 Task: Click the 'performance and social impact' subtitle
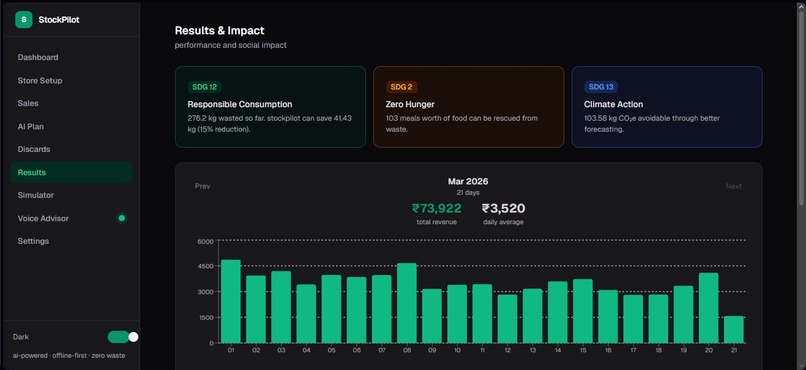[231, 45]
